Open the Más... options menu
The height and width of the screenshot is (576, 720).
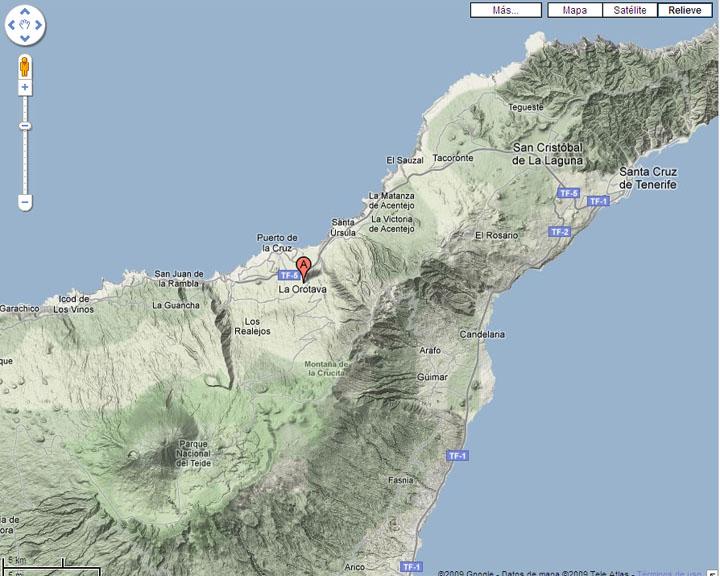tap(506, 10)
